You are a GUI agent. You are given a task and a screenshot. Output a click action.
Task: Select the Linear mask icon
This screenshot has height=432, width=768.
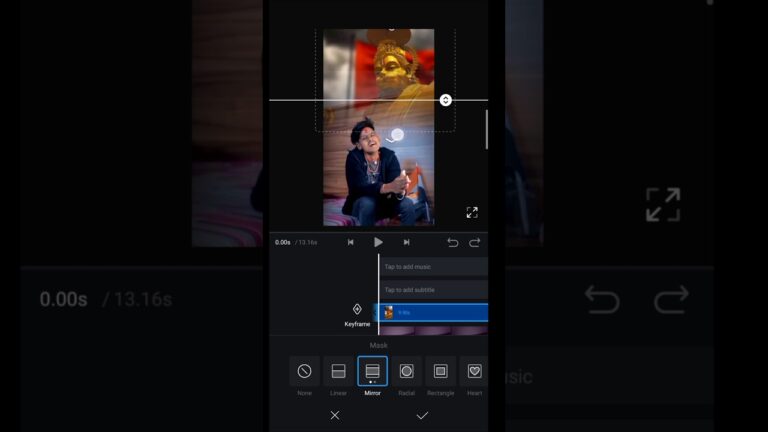[x=338, y=371]
